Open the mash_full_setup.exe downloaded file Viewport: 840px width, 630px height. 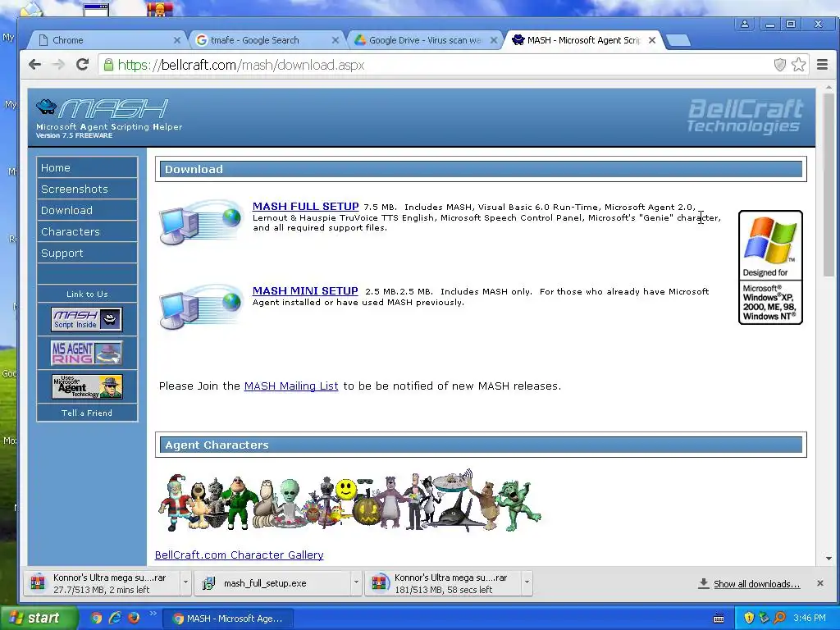[x=272, y=583]
